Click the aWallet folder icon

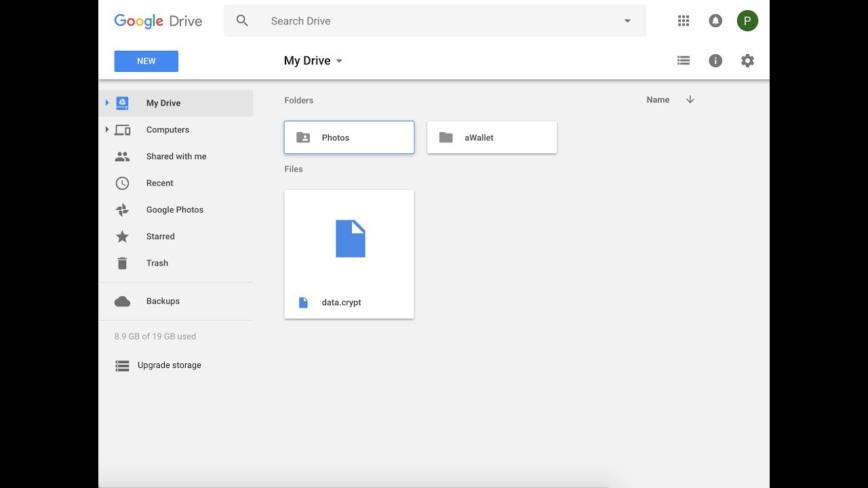[446, 138]
